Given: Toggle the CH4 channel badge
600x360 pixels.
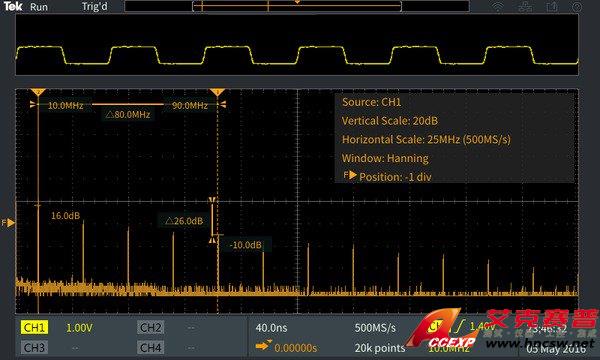Looking at the screenshot, I should click(x=150, y=347).
